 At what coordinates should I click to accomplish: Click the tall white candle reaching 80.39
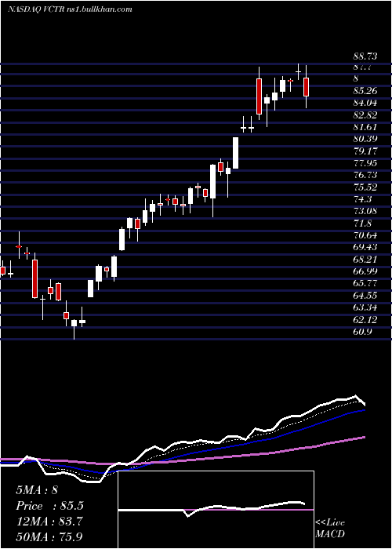235,153
